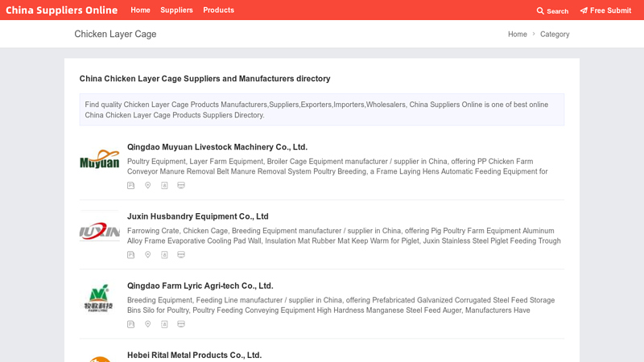Open the Products menu item
The image size is (644, 362).
coord(218,10)
